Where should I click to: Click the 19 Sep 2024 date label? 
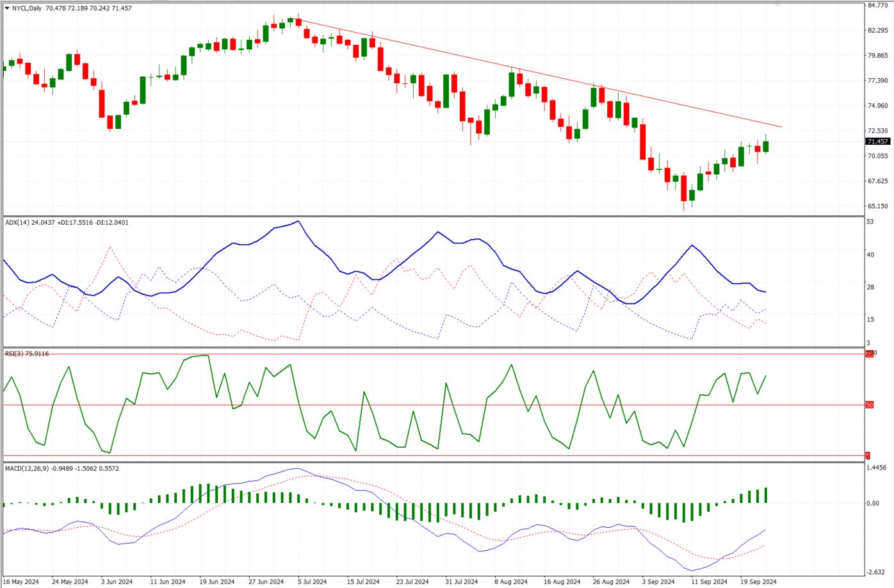[x=760, y=582]
